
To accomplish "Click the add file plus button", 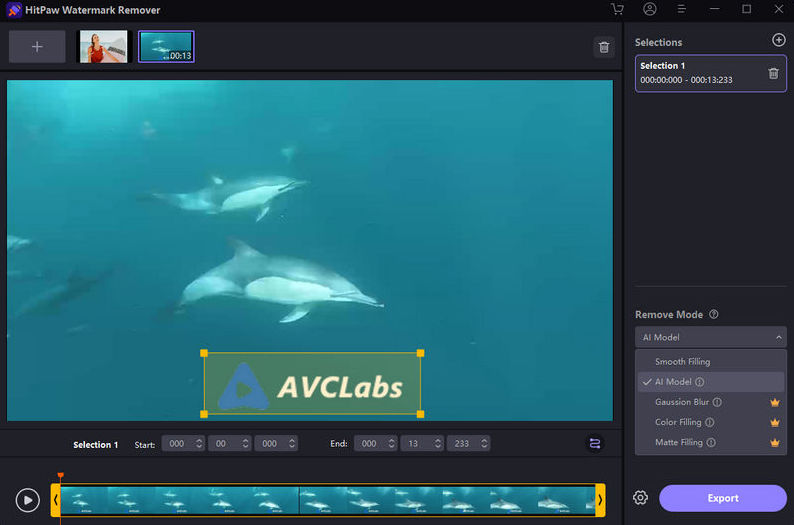I will click(x=37, y=47).
